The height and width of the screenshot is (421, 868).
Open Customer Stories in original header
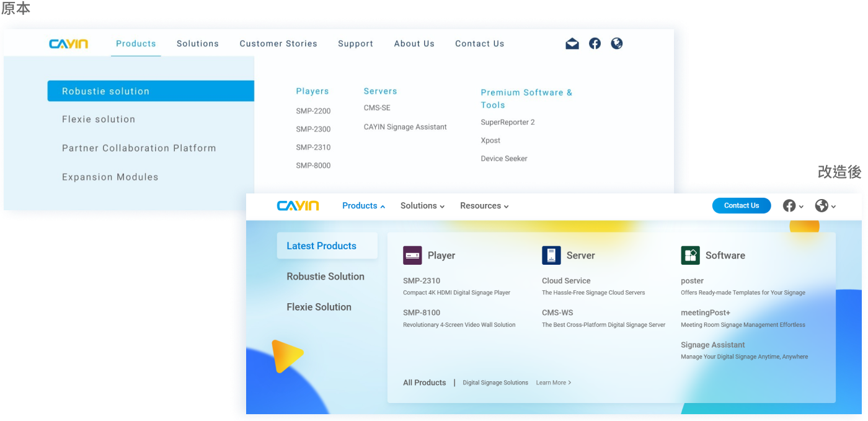[278, 43]
